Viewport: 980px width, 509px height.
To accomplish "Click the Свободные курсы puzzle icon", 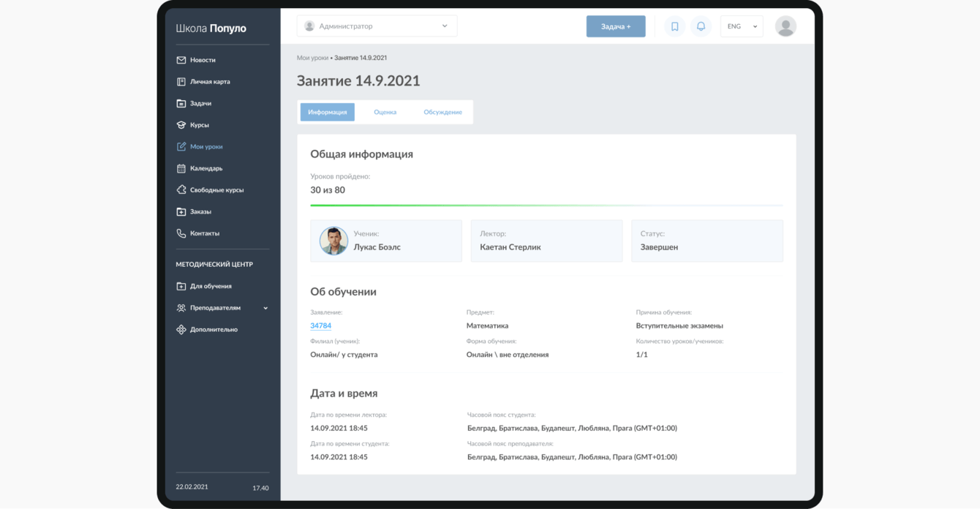I will pos(181,190).
